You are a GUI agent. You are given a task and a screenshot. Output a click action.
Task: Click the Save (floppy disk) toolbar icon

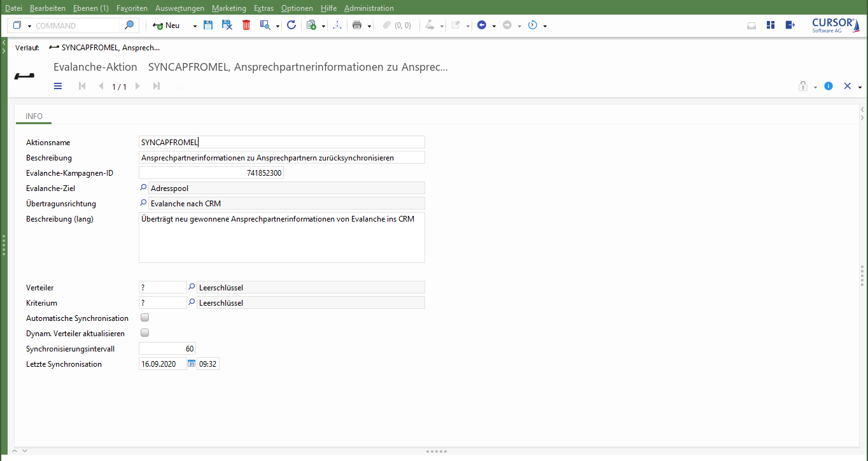coord(207,25)
